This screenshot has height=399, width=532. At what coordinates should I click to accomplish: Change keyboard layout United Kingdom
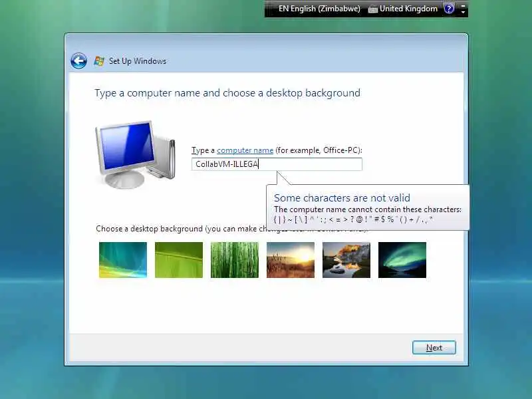click(408, 9)
